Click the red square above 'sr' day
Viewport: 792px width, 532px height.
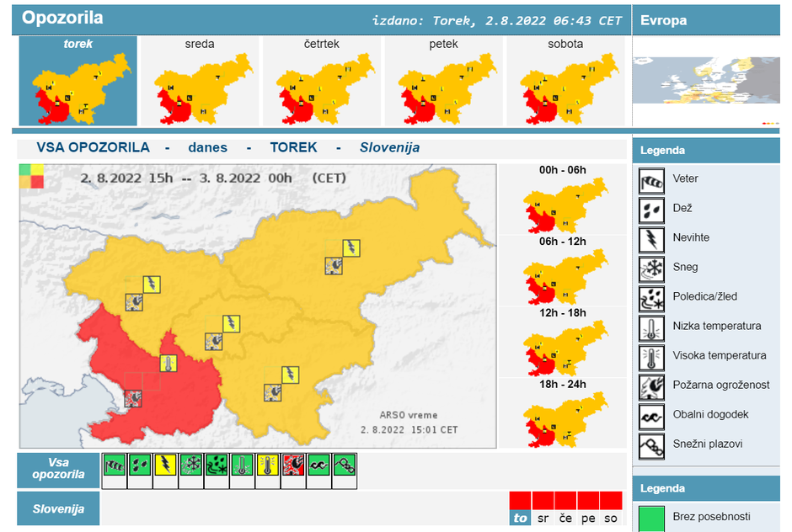point(543,500)
